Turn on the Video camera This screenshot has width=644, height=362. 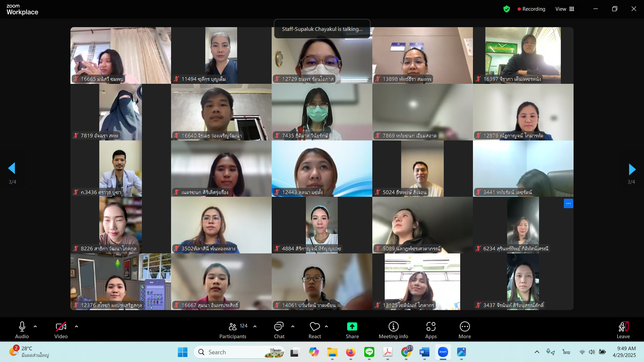[61, 327]
